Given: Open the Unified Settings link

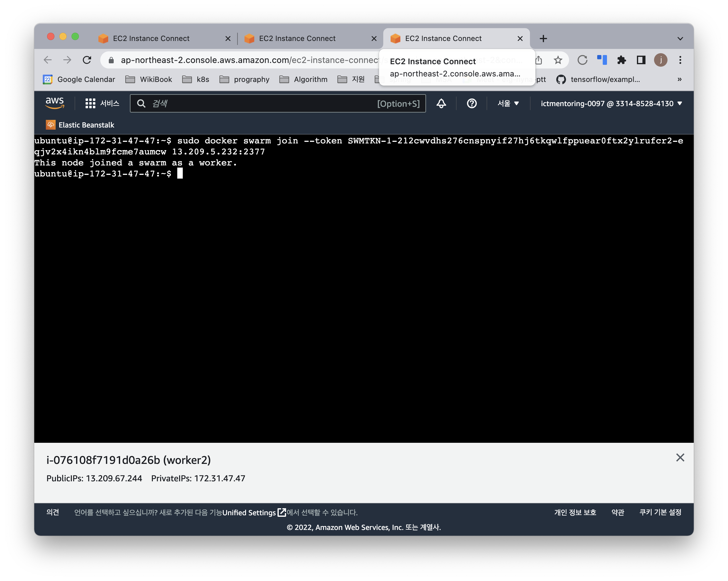Looking at the screenshot, I should tap(249, 513).
